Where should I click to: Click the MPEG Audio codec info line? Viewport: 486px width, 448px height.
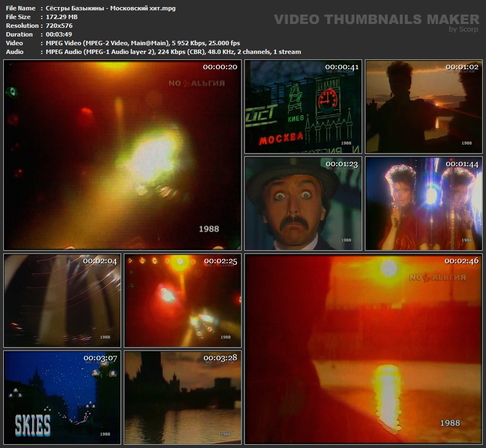[x=173, y=52]
